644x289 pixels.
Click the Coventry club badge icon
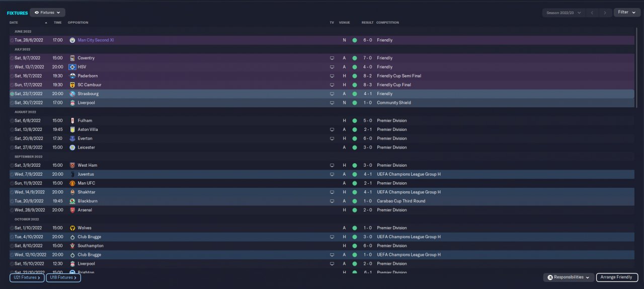click(72, 58)
